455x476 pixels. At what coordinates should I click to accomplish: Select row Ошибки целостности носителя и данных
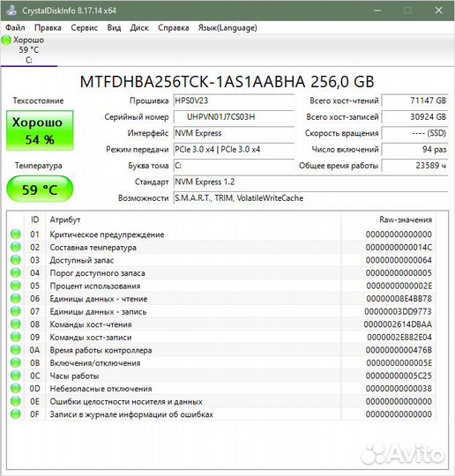[x=221, y=401]
